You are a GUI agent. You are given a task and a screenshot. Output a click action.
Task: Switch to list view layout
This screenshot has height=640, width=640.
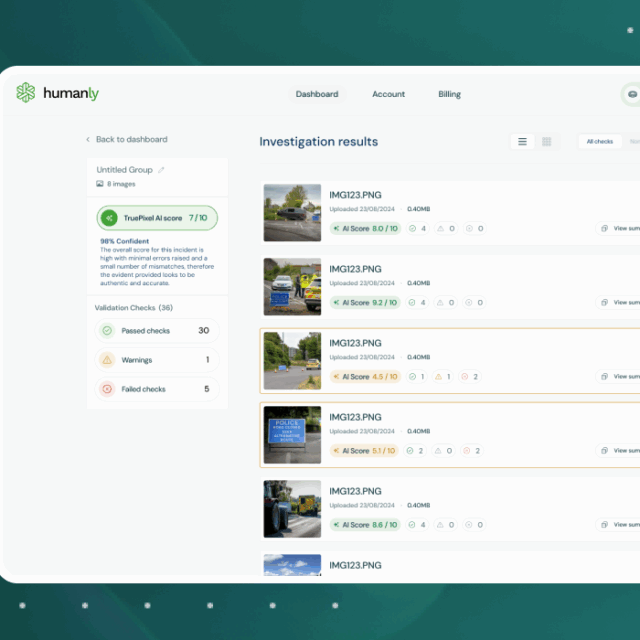521,142
